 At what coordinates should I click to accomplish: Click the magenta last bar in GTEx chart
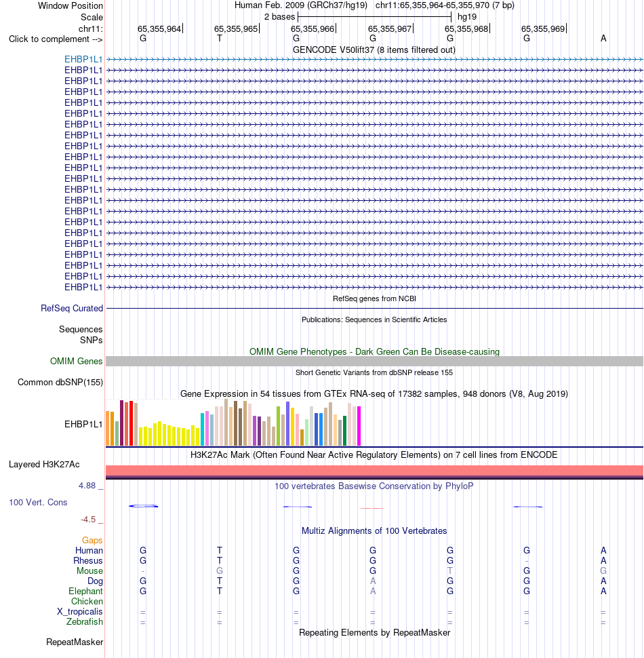coord(359,425)
